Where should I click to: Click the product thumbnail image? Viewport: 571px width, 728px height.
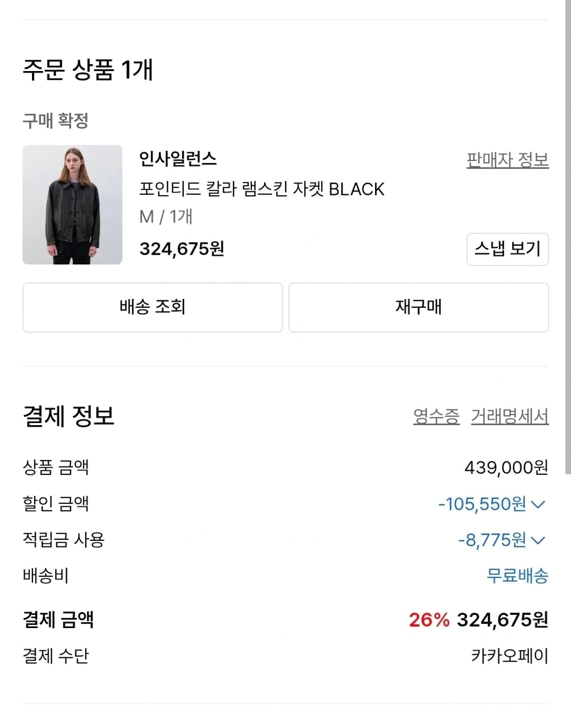click(x=73, y=205)
